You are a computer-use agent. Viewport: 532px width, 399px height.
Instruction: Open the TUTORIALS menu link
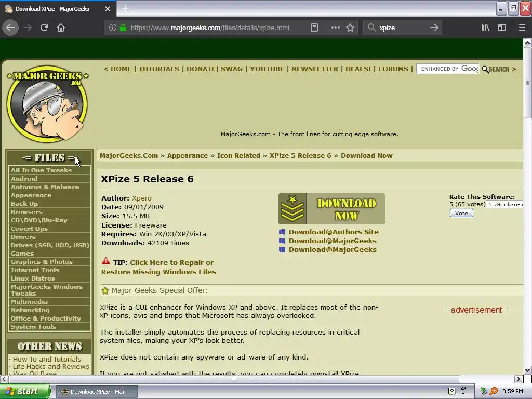tap(159, 69)
